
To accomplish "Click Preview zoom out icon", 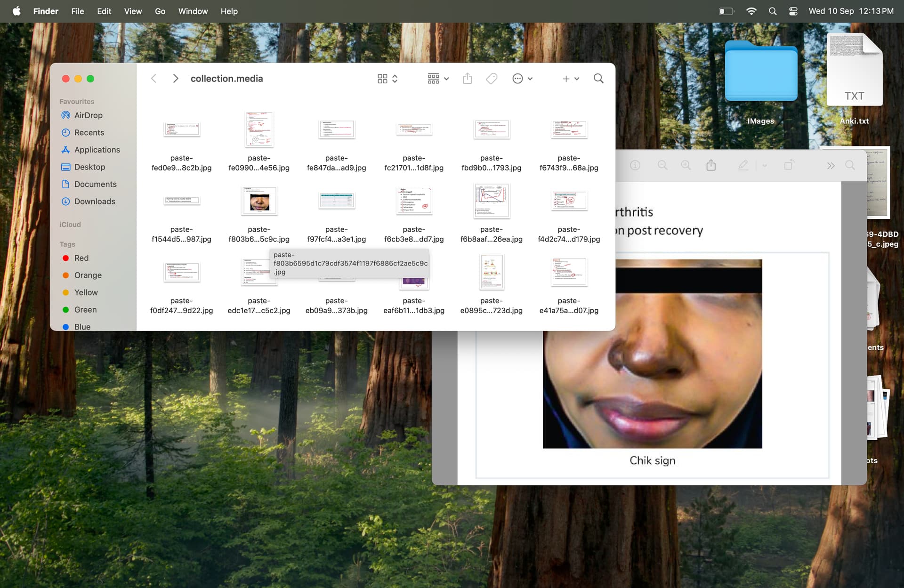I will [x=662, y=165].
